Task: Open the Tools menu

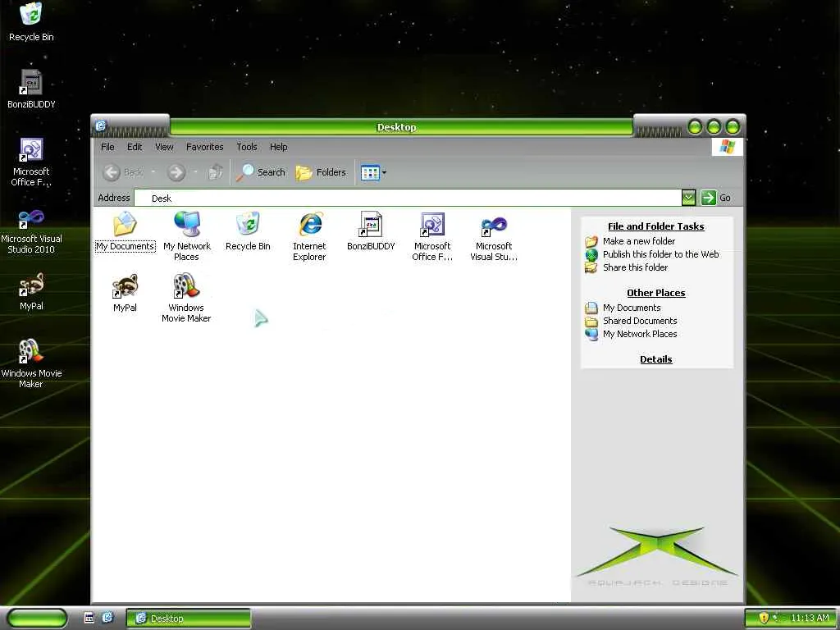Action: click(x=247, y=147)
